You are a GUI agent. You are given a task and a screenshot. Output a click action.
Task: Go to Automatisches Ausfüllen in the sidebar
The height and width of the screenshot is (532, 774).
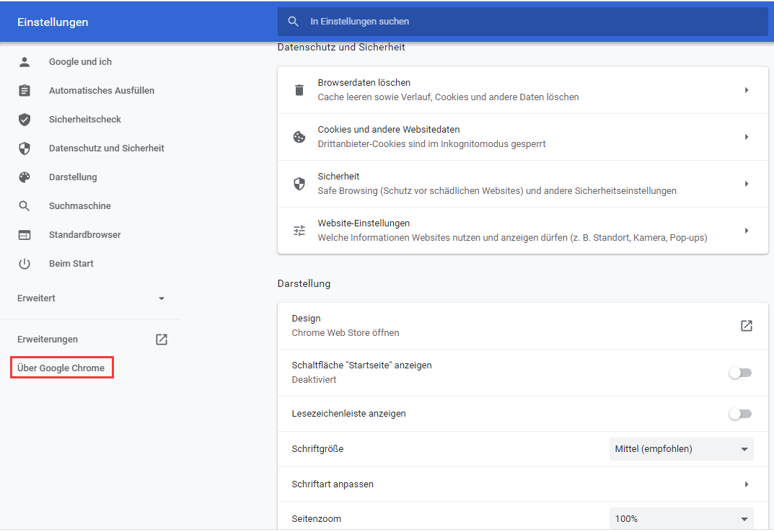tap(101, 91)
